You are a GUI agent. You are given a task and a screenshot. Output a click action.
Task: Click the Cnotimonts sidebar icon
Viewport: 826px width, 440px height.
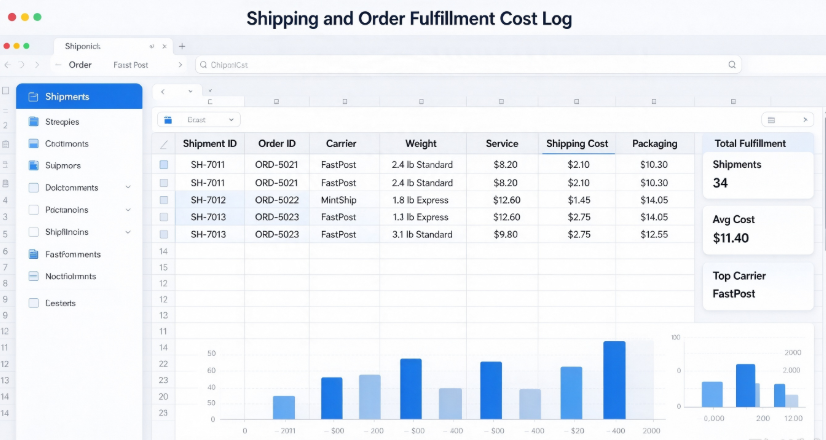click(34, 143)
